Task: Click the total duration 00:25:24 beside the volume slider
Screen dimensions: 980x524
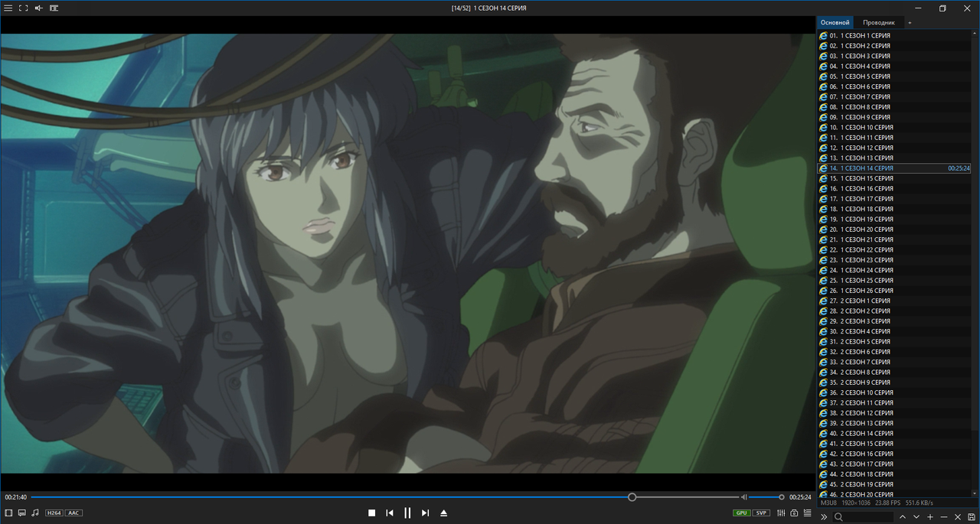Action: point(800,497)
